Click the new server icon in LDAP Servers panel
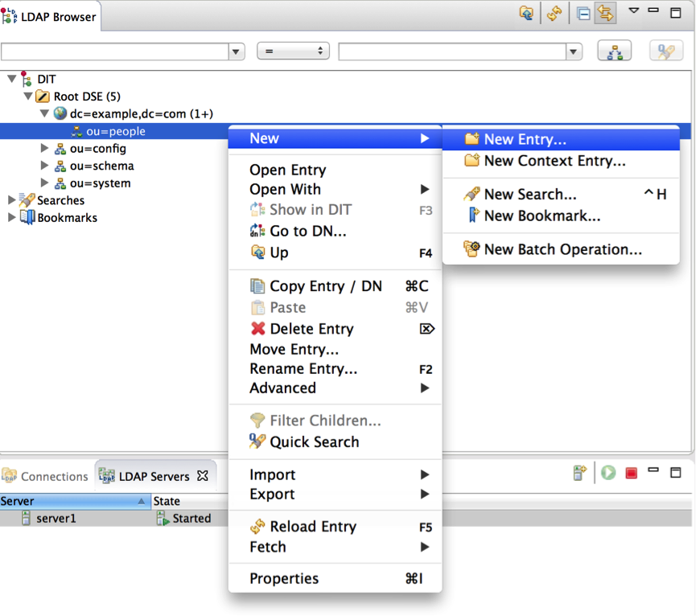 coord(579,473)
